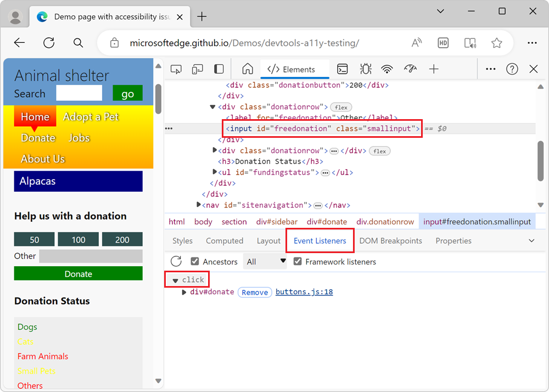Remove the div#donate click listener
The width and height of the screenshot is (549, 392).
(254, 292)
